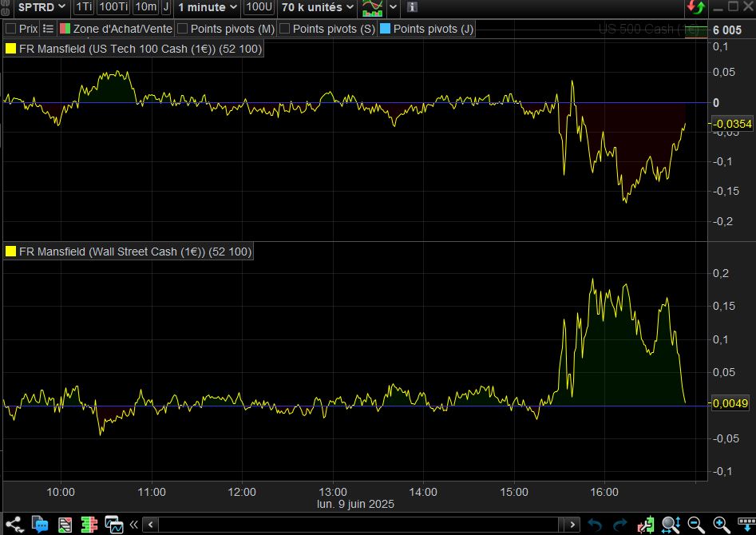
Task: Toggle Points pivots (J) blue box
Action: coord(385,29)
